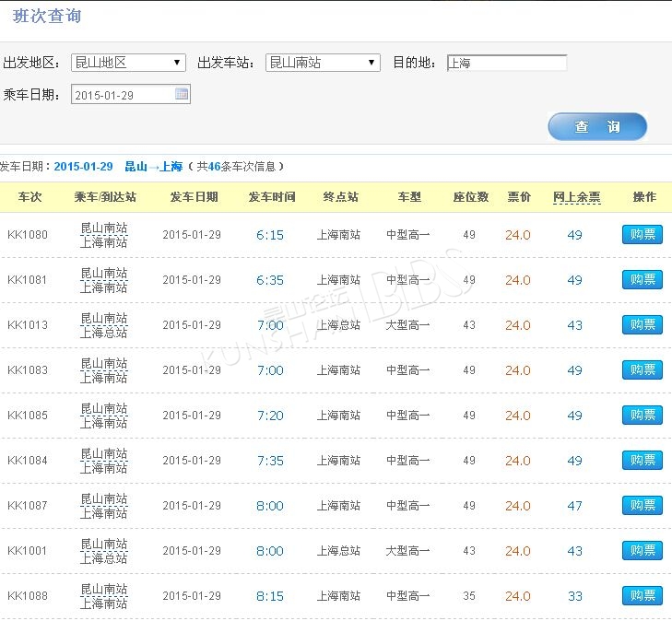Buy ticket for train KK1080
The image size is (672, 621).
click(642, 235)
